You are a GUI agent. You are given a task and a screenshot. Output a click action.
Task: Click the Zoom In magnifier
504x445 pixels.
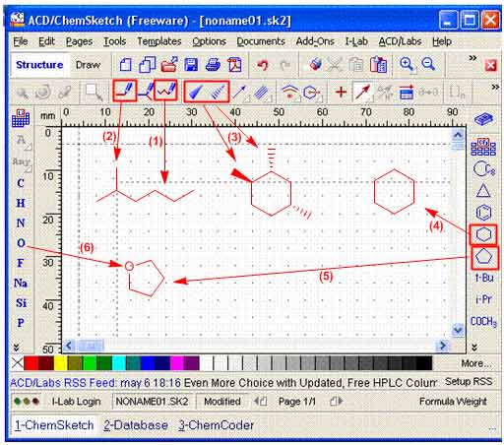click(x=407, y=64)
